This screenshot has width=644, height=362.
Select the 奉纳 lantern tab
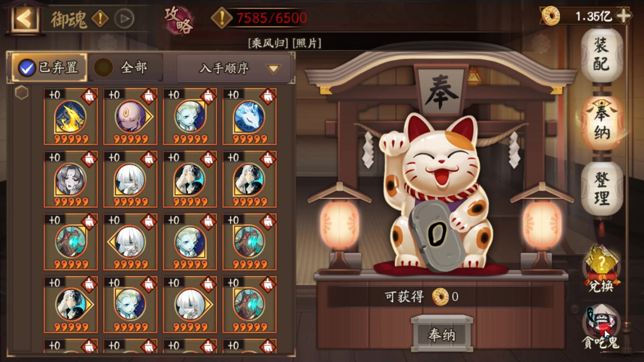pyautogui.click(x=602, y=123)
